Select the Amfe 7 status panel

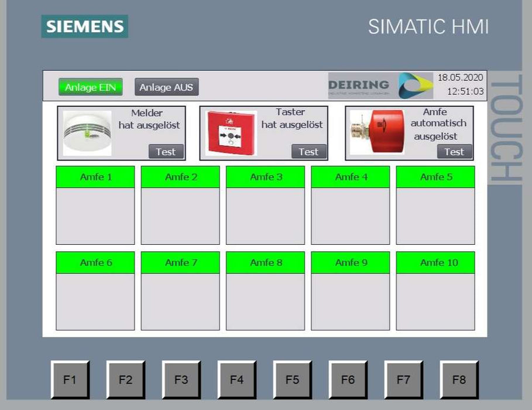coord(180,301)
